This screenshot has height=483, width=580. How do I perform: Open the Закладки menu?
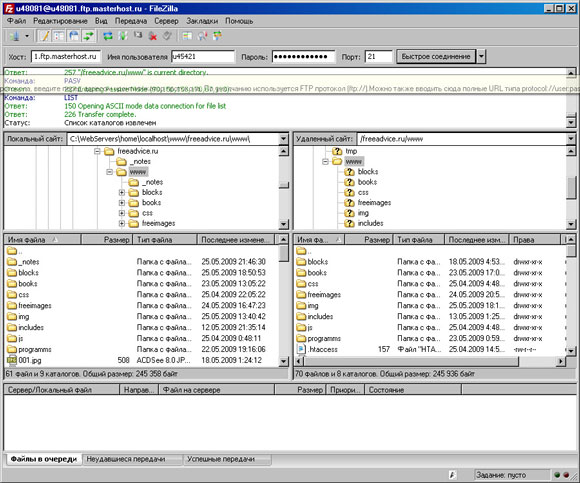point(202,21)
